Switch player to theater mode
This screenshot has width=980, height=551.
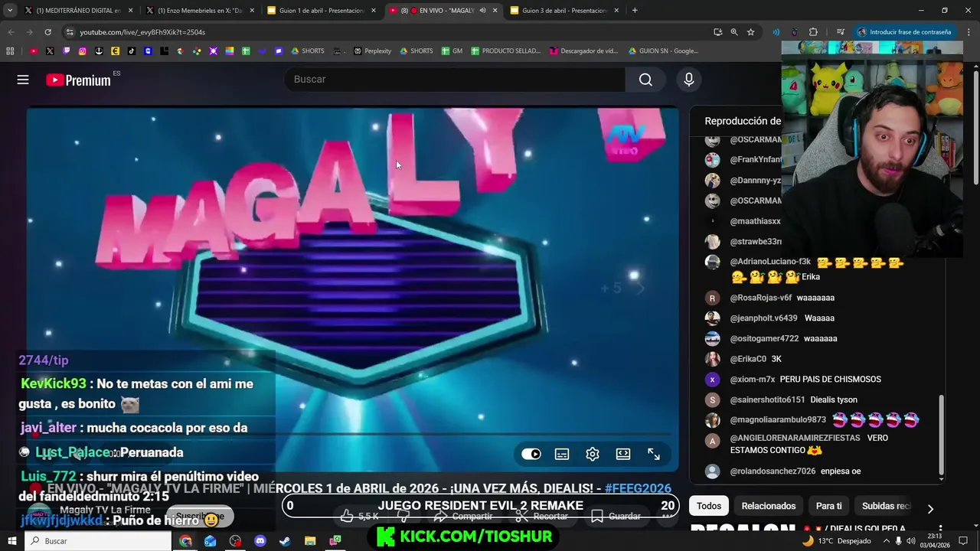(623, 454)
